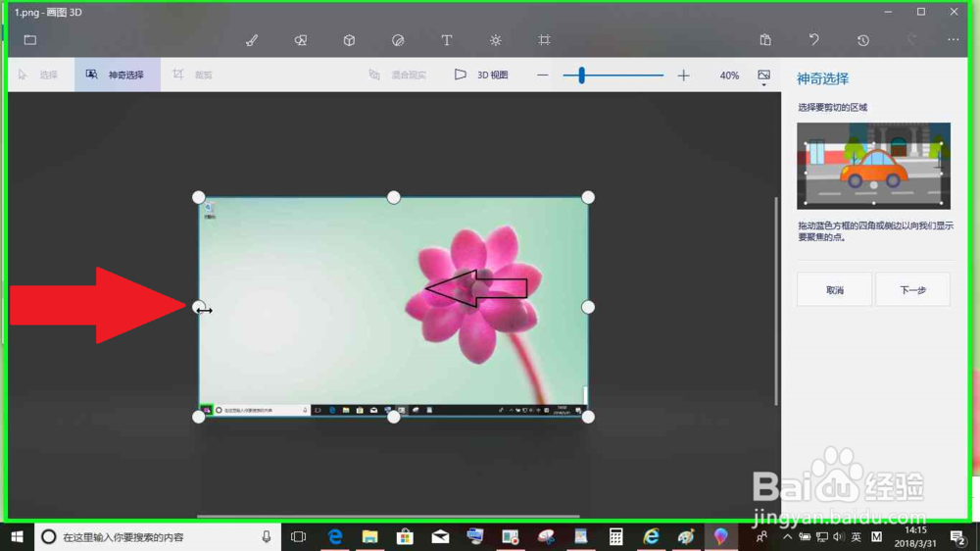
Task: Open the Calculator taskbar icon
Action: [616, 536]
